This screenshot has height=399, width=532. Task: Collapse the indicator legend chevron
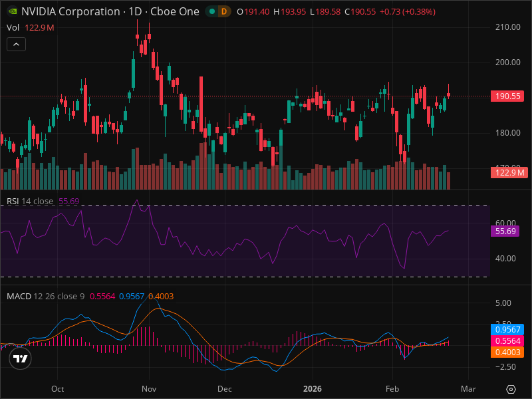pos(16,45)
